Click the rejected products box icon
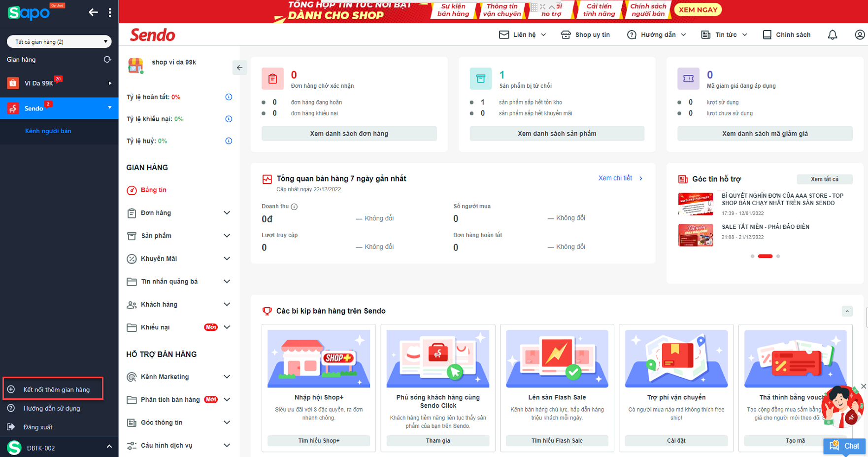Screen dimensions: 868x457 click(x=480, y=78)
